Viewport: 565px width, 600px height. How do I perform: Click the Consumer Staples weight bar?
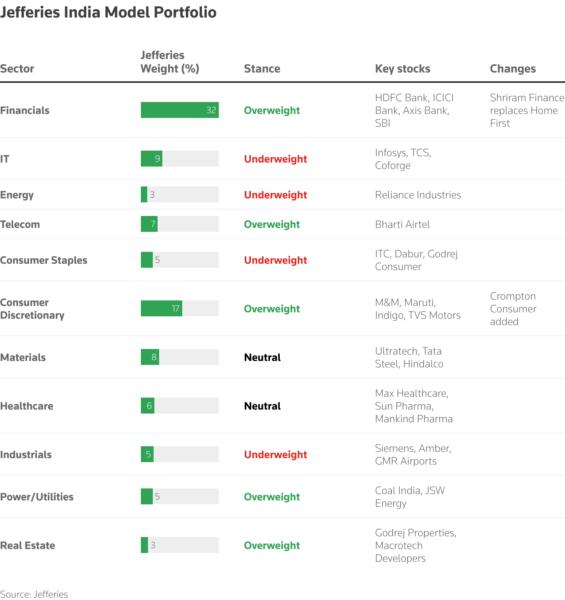point(180,260)
